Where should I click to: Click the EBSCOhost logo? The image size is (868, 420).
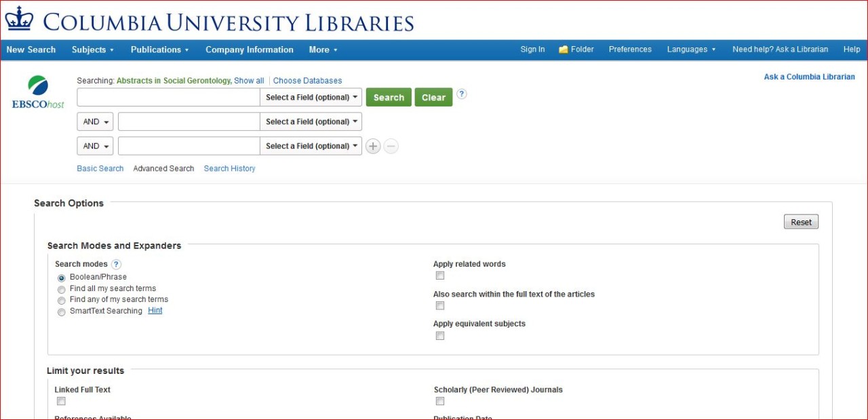(x=38, y=93)
